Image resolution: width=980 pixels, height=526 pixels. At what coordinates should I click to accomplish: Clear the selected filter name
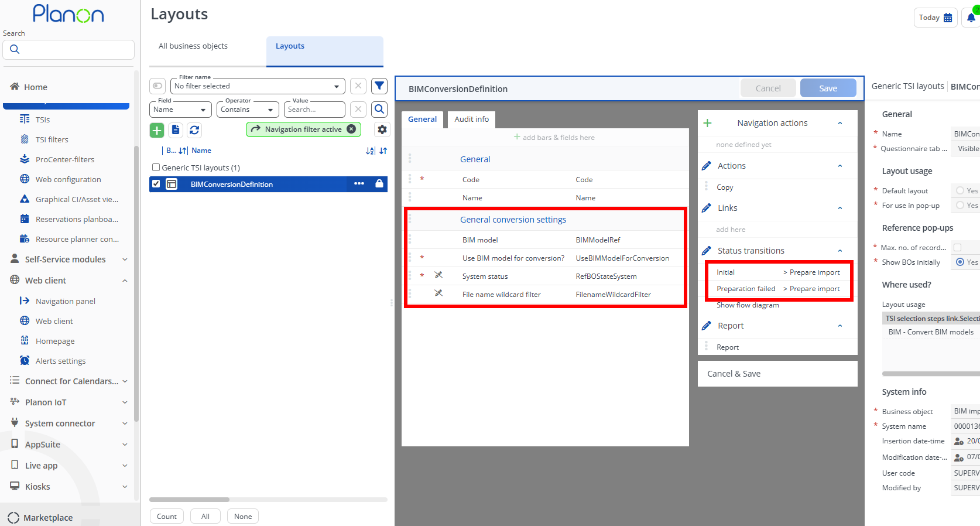tap(358, 86)
